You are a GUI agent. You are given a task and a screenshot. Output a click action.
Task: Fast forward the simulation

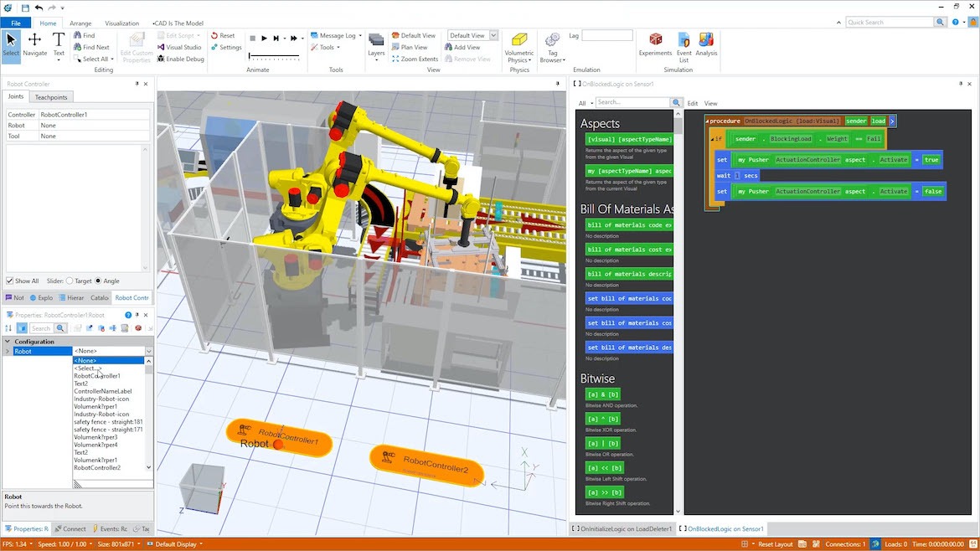point(294,39)
